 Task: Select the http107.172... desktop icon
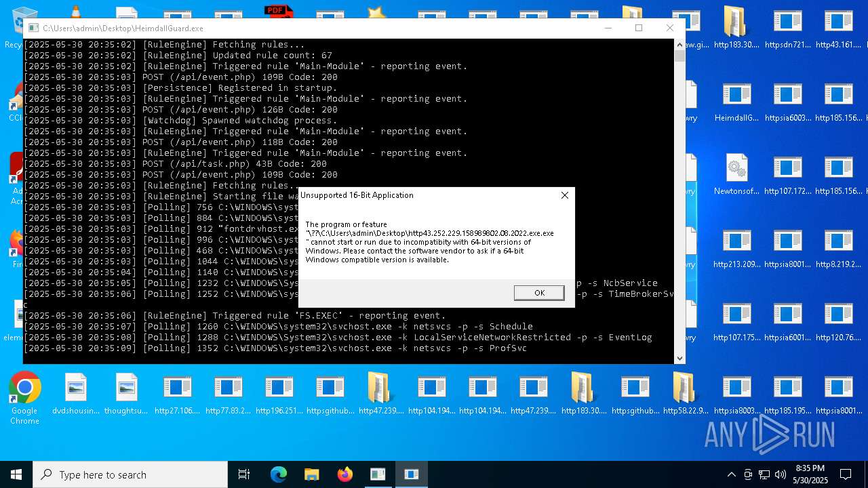pyautogui.click(x=787, y=176)
